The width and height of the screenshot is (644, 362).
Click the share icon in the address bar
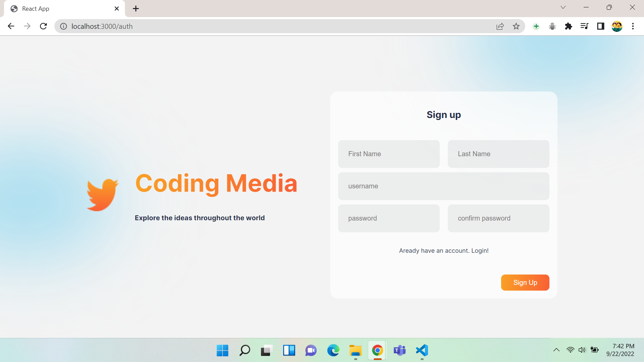point(500,26)
